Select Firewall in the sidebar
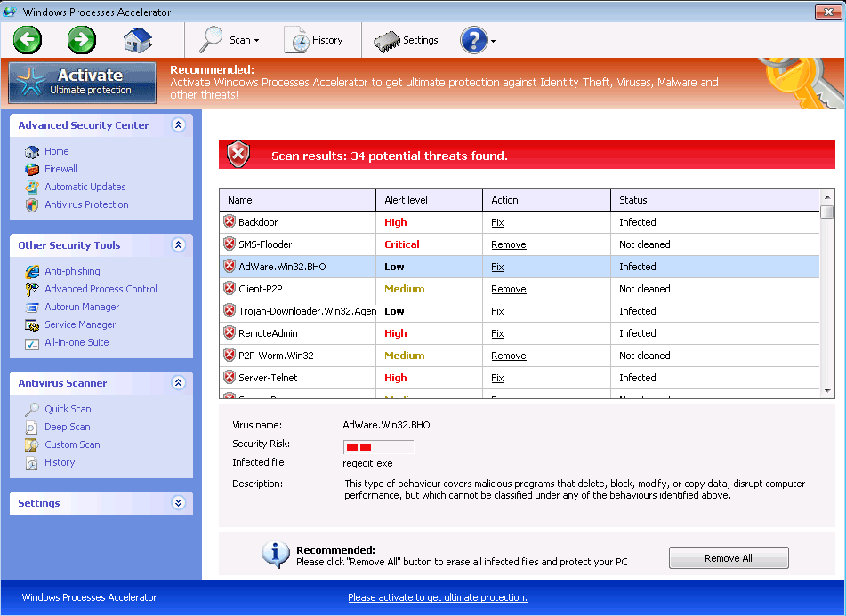Image resolution: width=846 pixels, height=616 pixels. point(60,169)
